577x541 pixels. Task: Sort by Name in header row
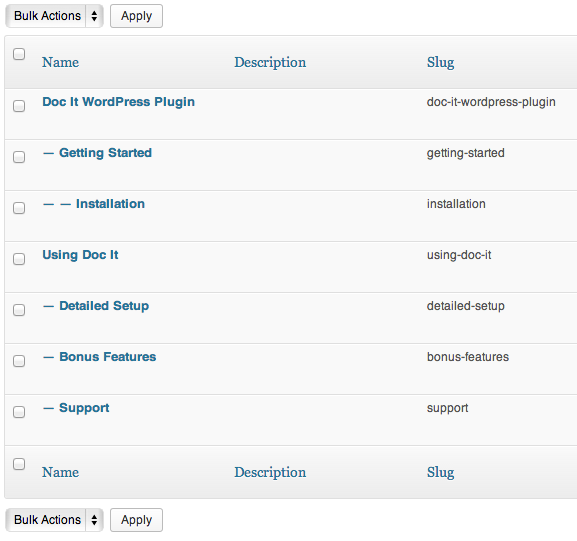(x=60, y=62)
